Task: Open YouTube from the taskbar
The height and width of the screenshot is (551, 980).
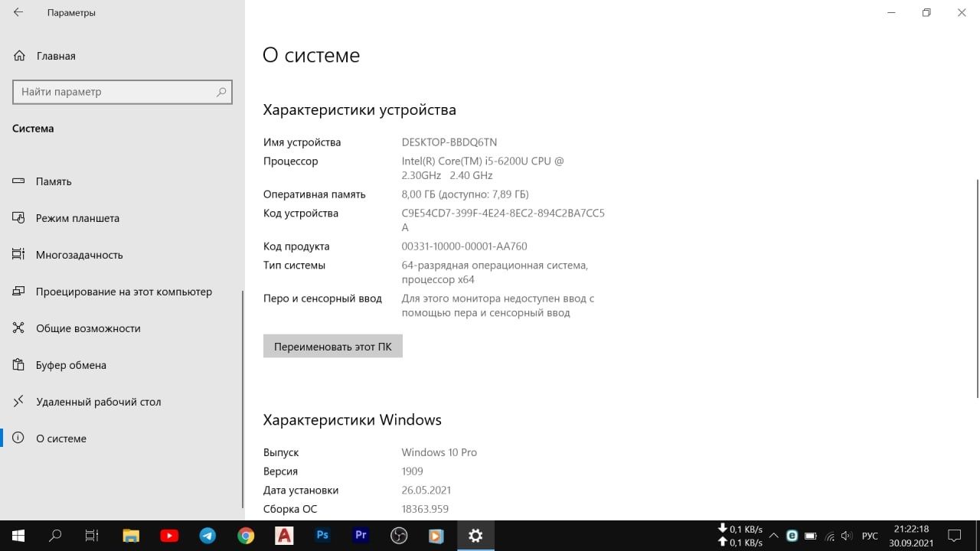Action: pyautogui.click(x=169, y=536)
